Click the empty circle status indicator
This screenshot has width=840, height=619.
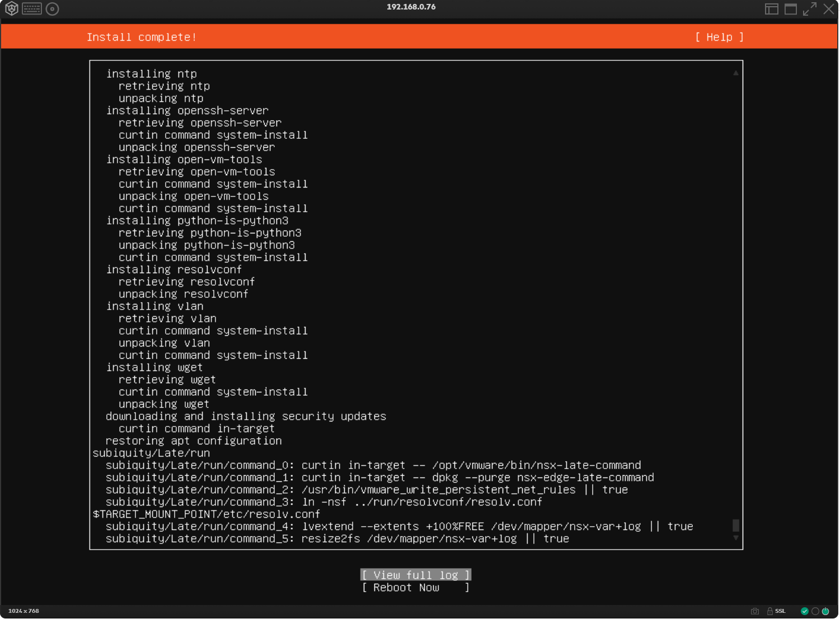[815, 611]
